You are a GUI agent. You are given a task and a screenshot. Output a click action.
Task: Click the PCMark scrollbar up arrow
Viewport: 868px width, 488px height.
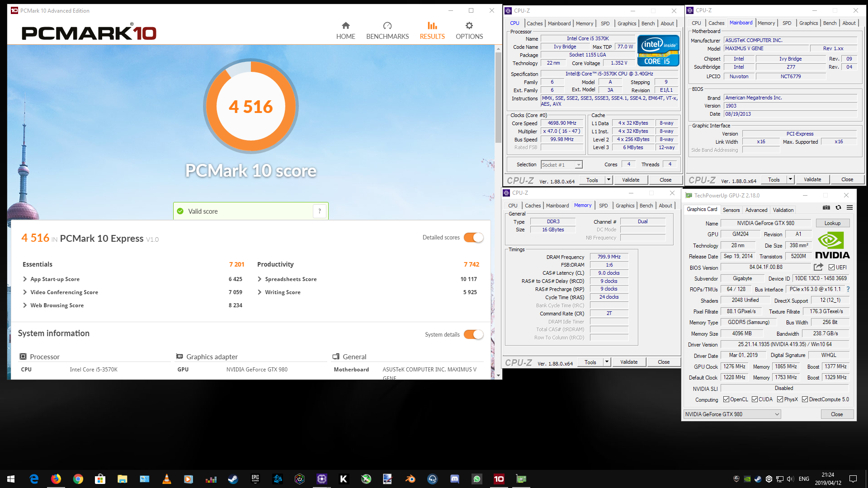coord(498,48)
